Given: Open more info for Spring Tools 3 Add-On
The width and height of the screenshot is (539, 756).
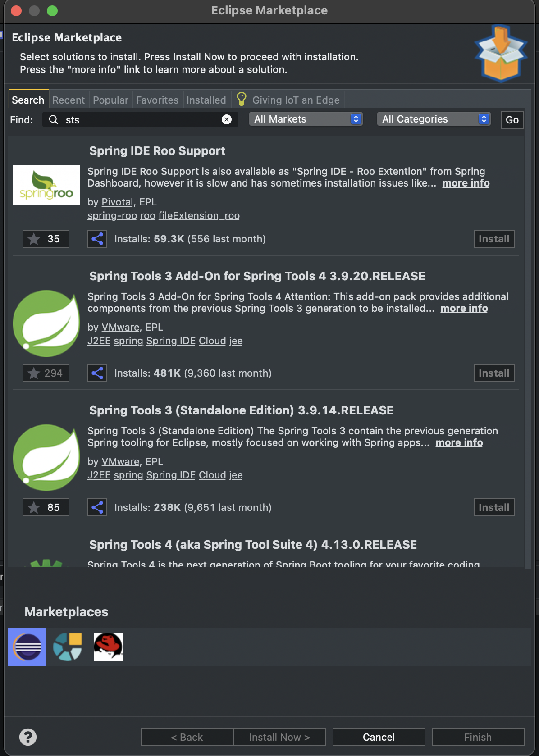Looking at the screenshot, I should (464, 308).
